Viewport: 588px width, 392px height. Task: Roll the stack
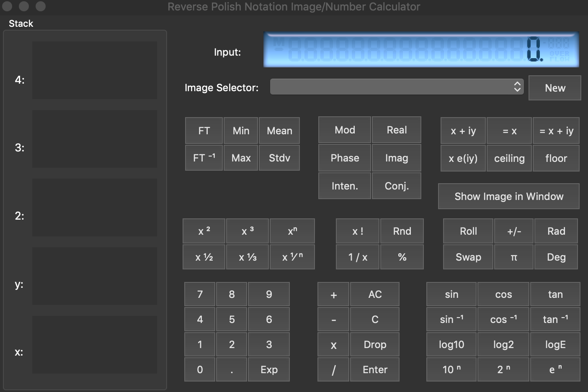click(468, 231)
